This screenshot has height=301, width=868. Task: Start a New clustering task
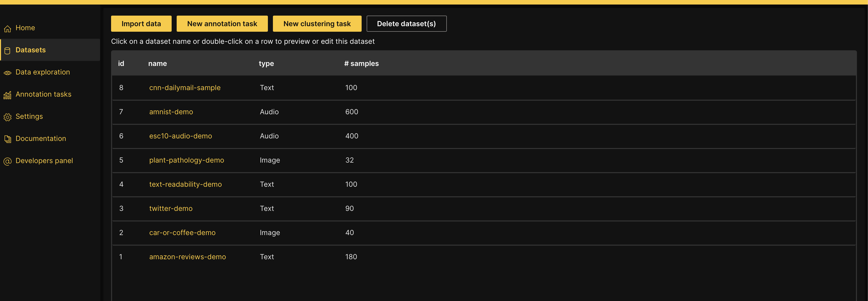pos(317,24)
